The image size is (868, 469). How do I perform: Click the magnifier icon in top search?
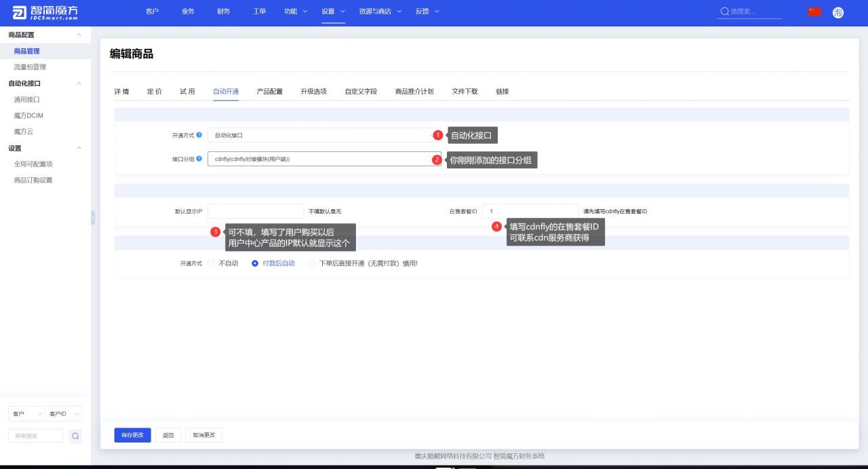pyautogui.click(x=724, y=12)
